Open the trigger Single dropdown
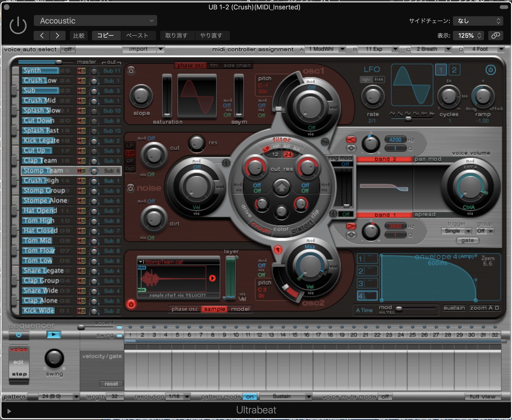Viewport: 512px width, 420px height. [x=456, y=231]
